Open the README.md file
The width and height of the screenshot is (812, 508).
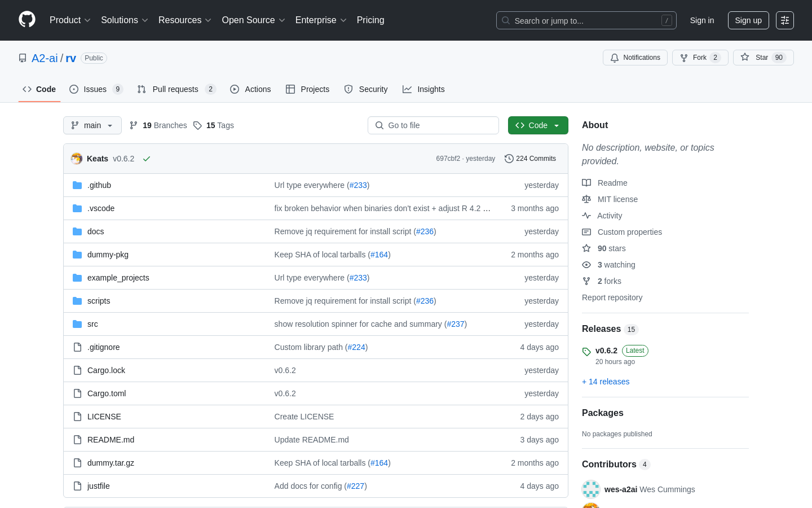pos(111,440)
